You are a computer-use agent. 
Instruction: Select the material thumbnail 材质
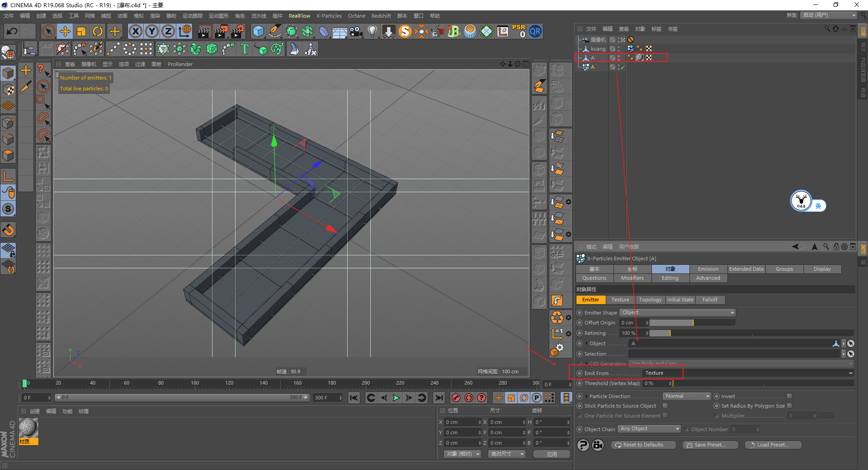[x=28, y=432]
